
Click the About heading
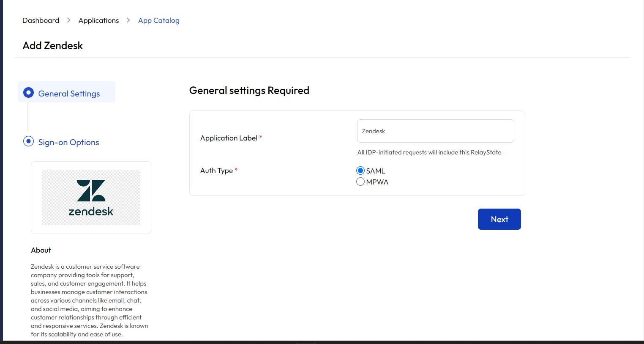(x=41, y=250)
